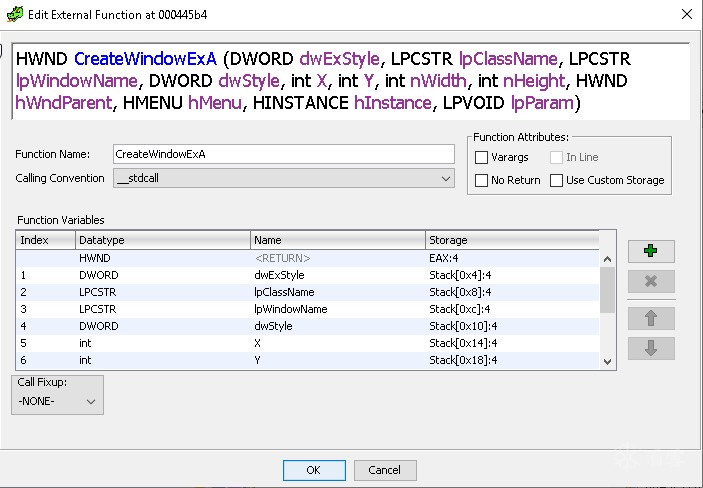
Task: Click the Name column header
Action: tap(338, 240)
